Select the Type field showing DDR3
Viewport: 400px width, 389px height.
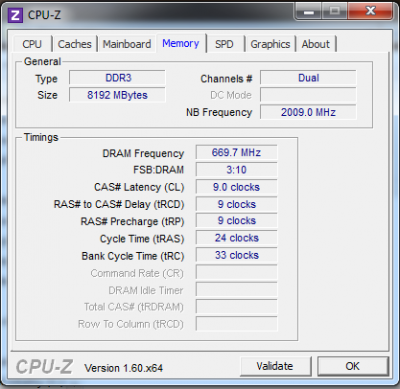pyautogui.click(x=117, y=78)
